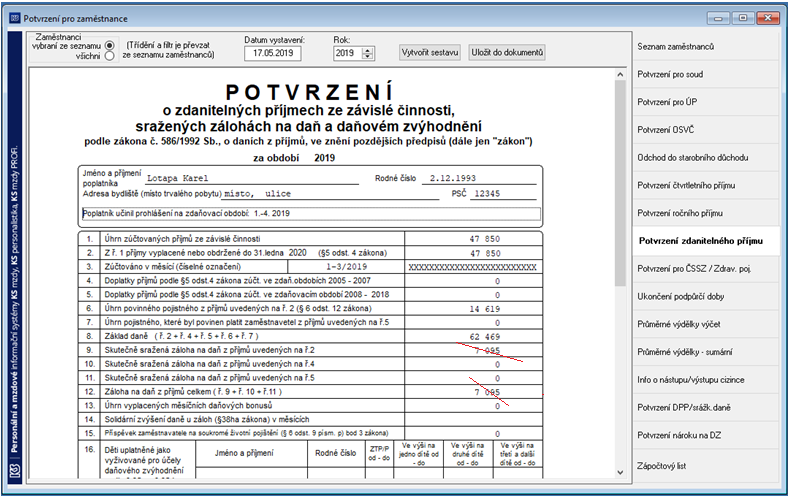The height and width of the screenshot is (498, 790).
Task: Click the name 'Lotapa Karel' in the form
Action: [x=177, y=178]
